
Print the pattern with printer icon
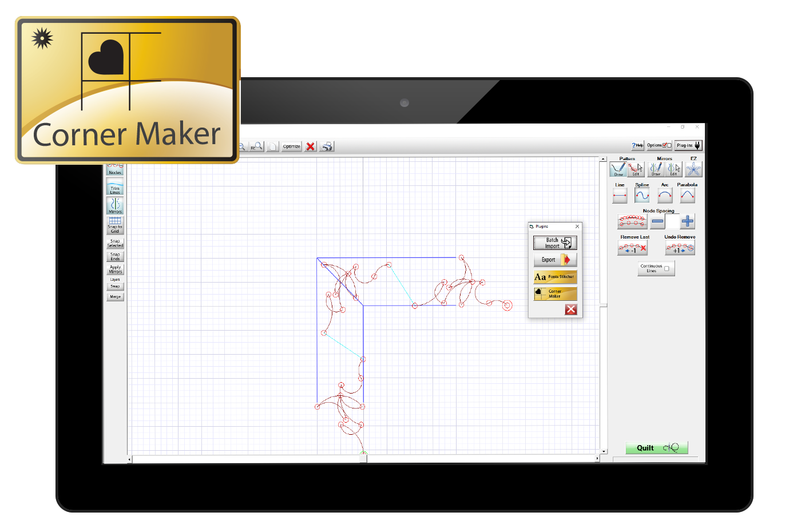pos(327,146)
